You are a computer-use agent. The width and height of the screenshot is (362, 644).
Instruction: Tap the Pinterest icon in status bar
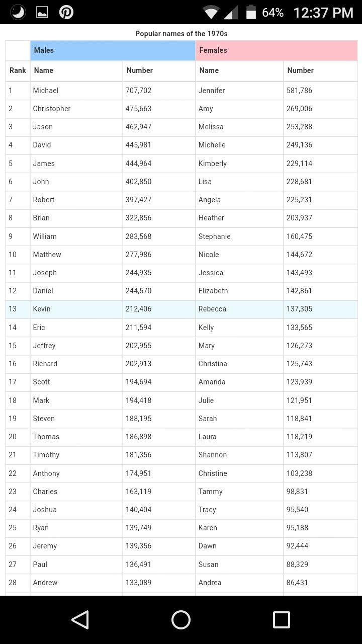click(x=66, y=12)
